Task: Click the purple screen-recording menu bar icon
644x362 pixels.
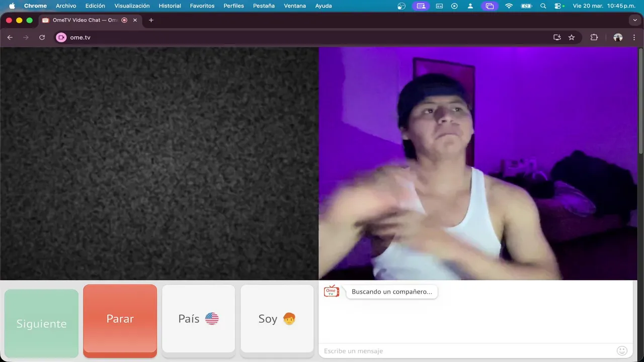Action: pos(421,6)
